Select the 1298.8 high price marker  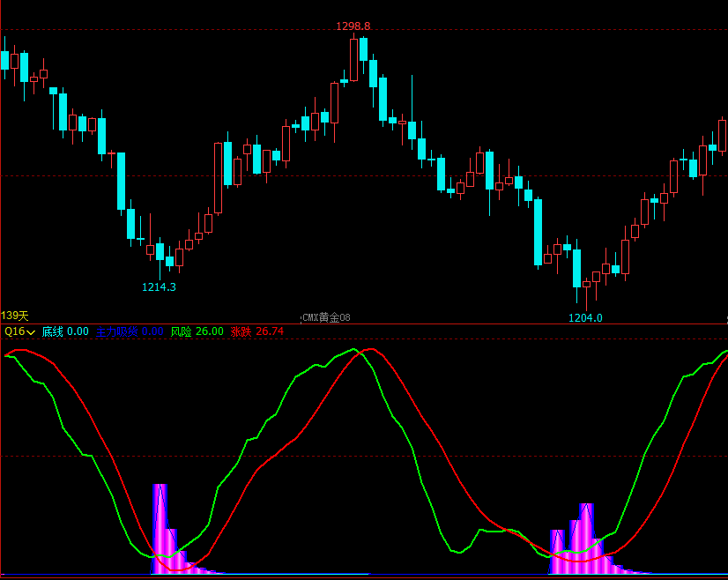pos(353,26)
